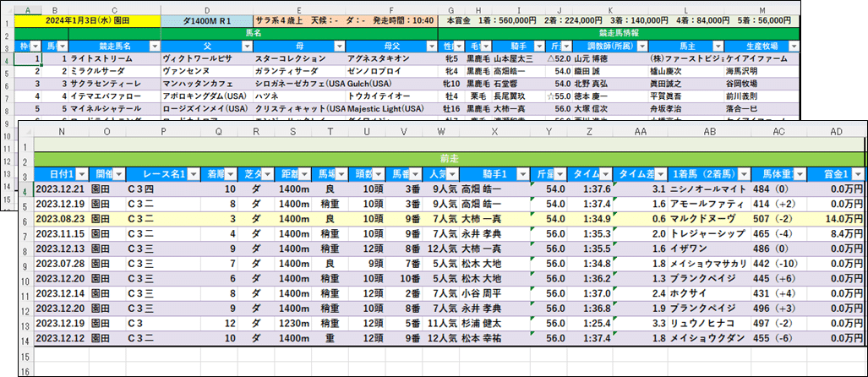Viewport: 868px width, 377px height.
Task: Select the 1230m distance cell
Action: (292, 323)
